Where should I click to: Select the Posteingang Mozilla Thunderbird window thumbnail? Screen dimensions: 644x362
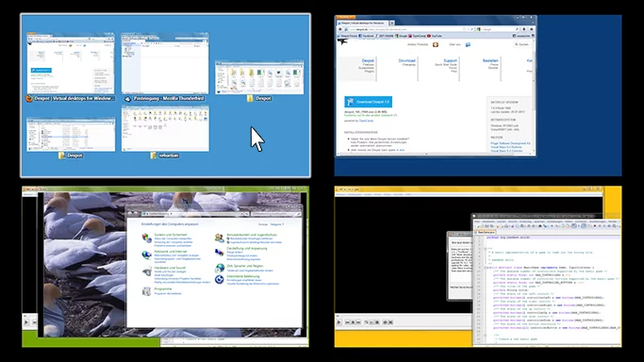pos(165,63)
